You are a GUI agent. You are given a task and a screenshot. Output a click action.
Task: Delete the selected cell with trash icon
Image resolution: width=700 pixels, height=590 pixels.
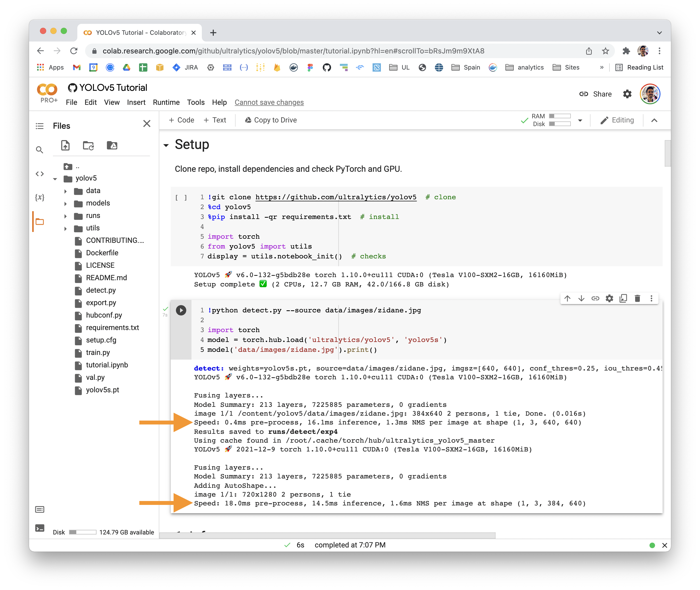tap(638, 298)
